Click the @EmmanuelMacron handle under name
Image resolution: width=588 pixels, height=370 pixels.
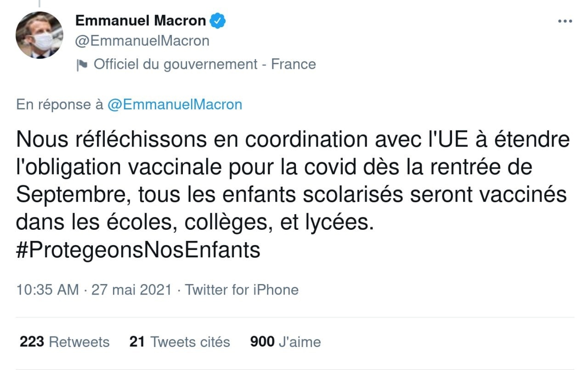(142, 41)
